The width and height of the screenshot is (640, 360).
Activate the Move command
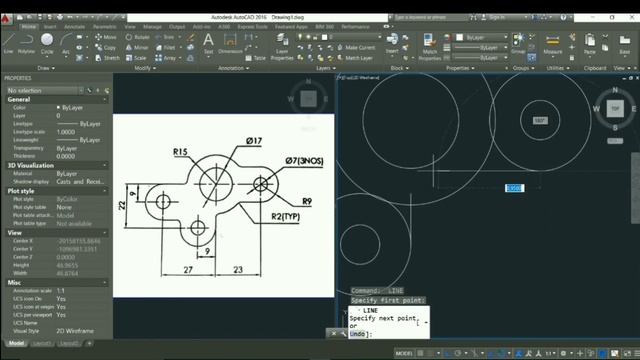click(106, 37)
